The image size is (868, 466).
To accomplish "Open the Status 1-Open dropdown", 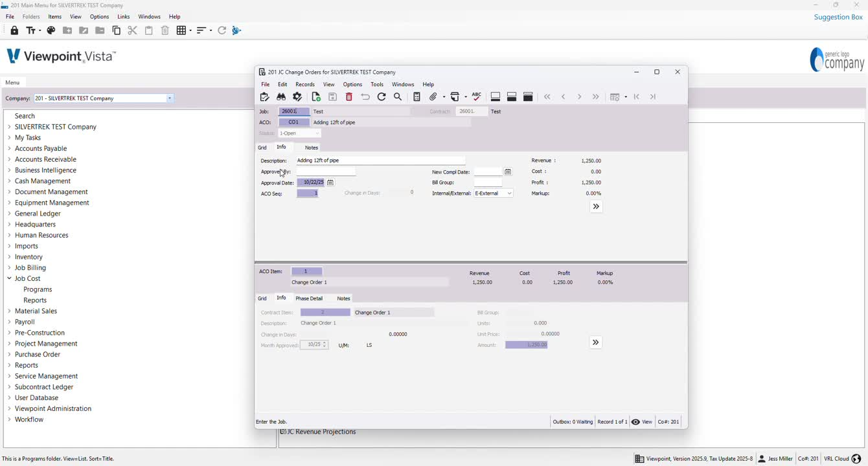I will [317, 133].
